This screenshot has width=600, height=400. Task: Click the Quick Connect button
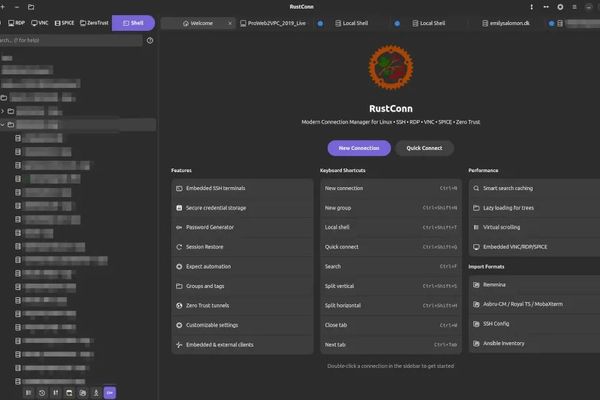tap(424, 148)
